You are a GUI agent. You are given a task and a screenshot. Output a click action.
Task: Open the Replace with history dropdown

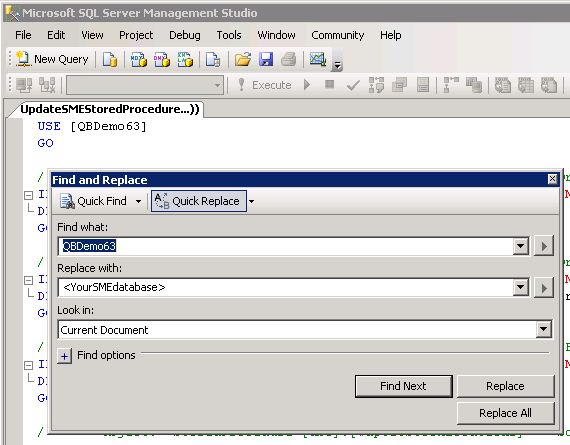[x=521, y=288]
